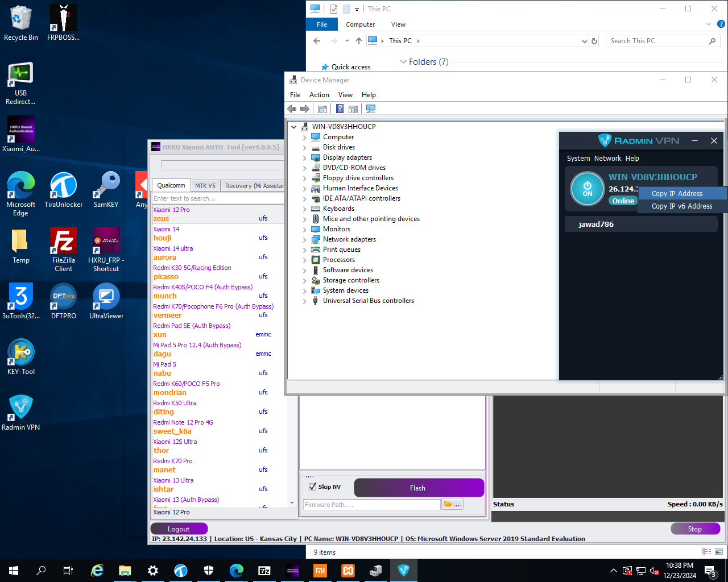
Task: Click the File tab in File Explorer
Action: (322, 24)
